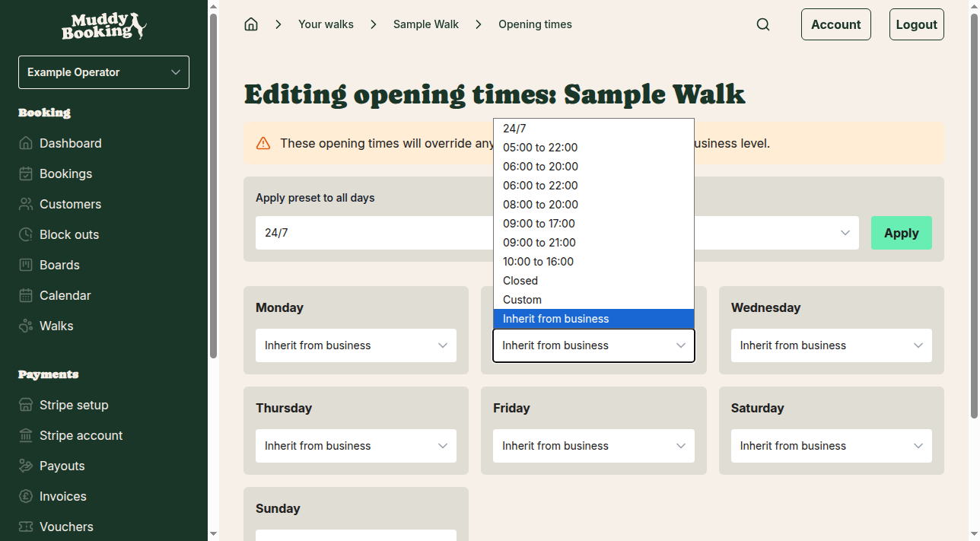
Task: Select the Bookings icon in sidebar
Action: [25, 173]
